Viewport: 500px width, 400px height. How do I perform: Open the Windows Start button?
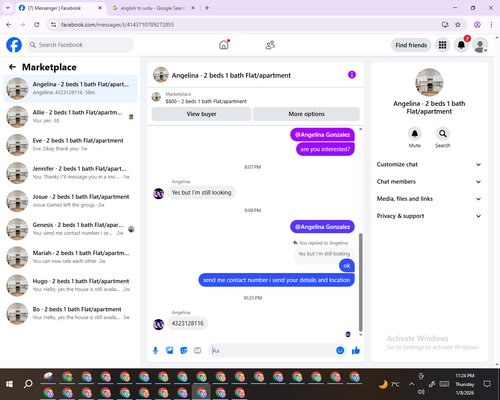tap(9, 384)
